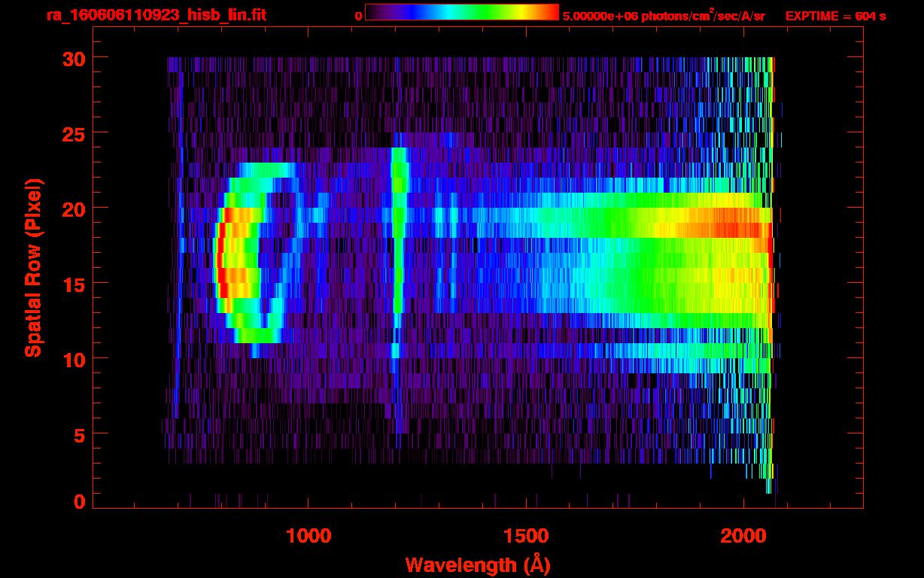924x578 pixels.
Task: Click the 1500 wavelength tick label
Action: point(526,536)
